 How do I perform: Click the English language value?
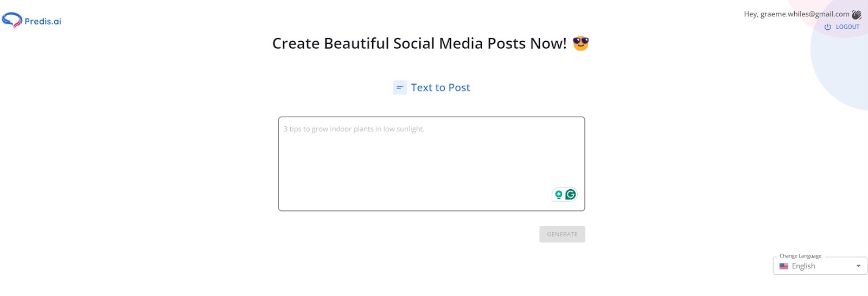(x=803, y=266)
